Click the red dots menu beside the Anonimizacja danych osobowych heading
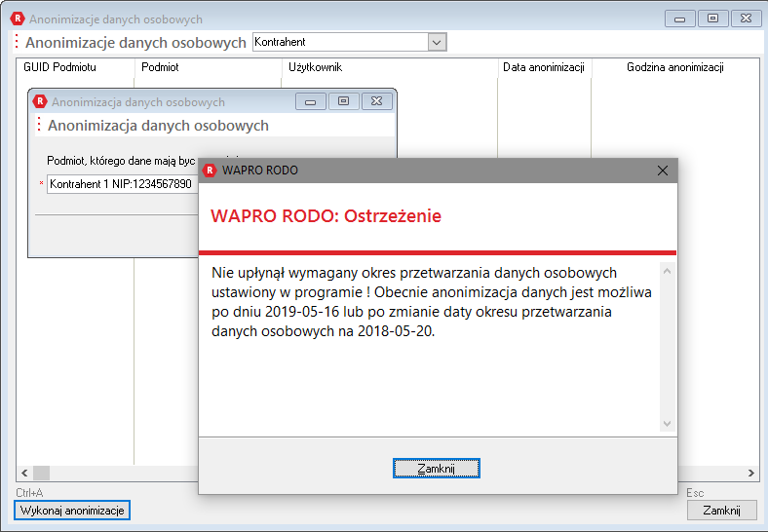This screenshot has height=532, width=768. pos(39,125)
